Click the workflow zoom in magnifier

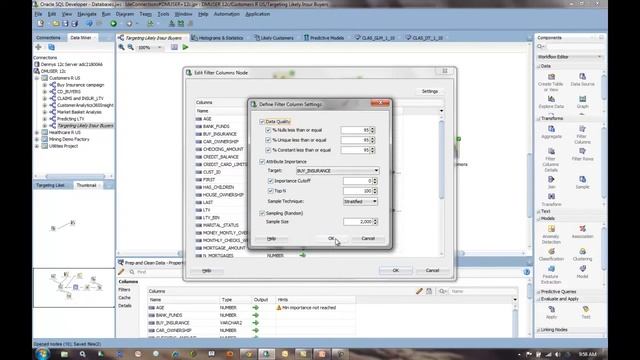coord(122,47)
